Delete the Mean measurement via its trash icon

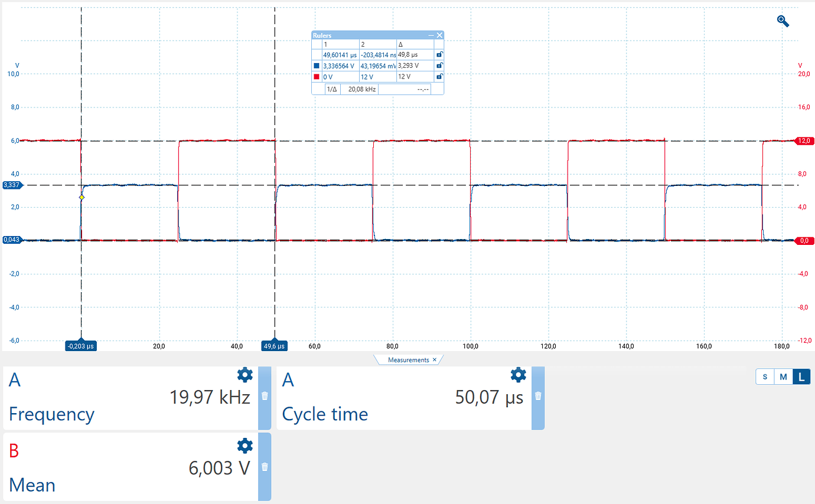[264, 466]
